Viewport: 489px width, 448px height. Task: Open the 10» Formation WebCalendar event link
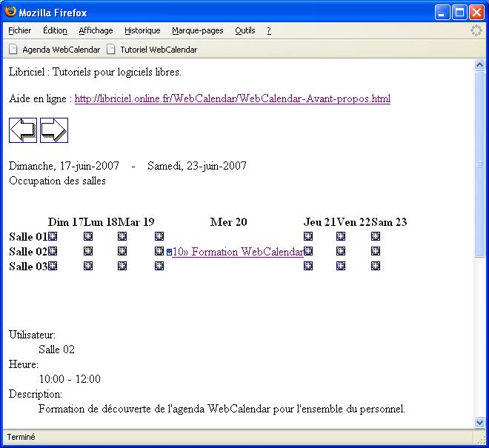tap(238, 252)
